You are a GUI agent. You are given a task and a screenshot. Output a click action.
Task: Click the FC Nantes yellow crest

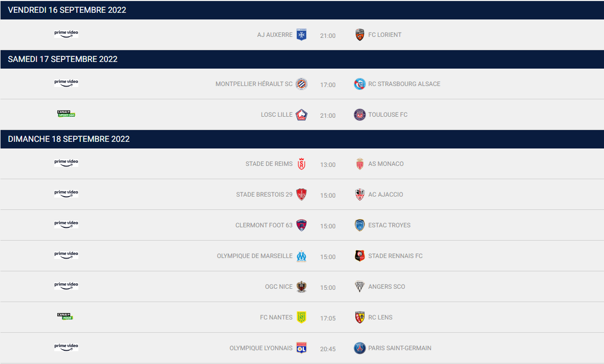click(x=301, y=317)
